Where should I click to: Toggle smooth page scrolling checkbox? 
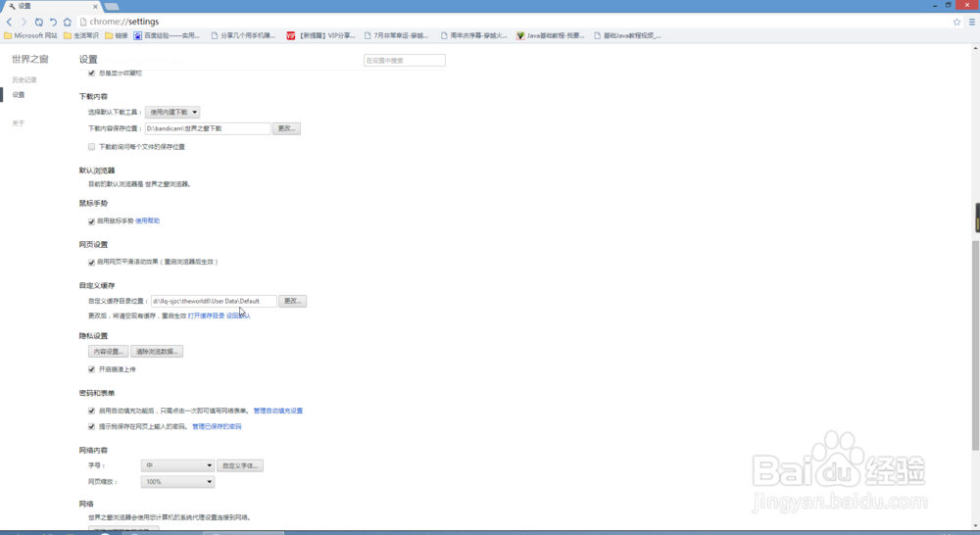click(92, 263)
